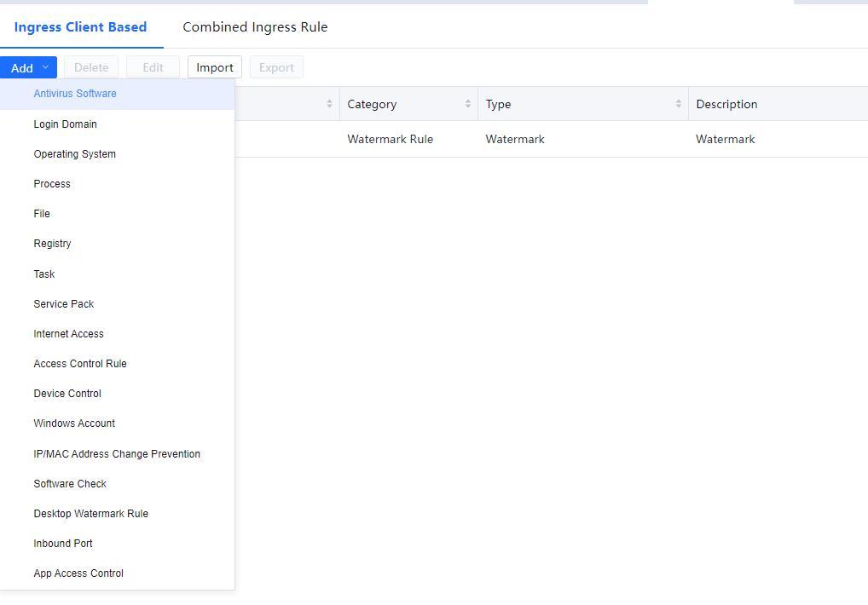Screen dimensions: 868x605
Task: Choose Access Control Rule option
Action: point(80,364)
